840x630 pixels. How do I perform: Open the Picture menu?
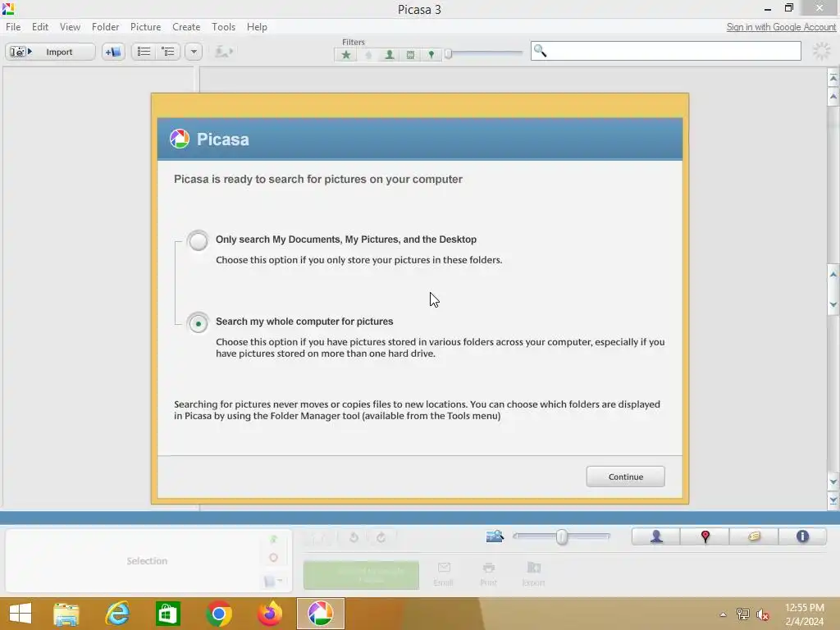click(146, 27)
